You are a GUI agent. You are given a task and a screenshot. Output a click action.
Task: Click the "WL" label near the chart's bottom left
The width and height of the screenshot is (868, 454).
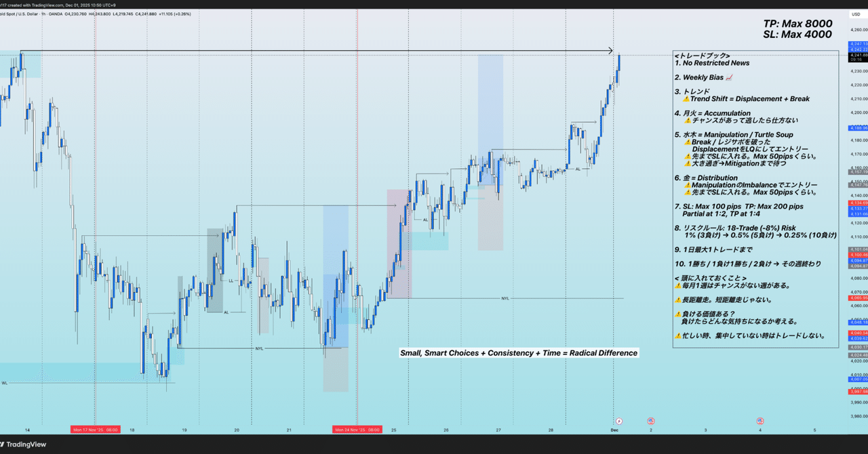click(x=5, y=383)
